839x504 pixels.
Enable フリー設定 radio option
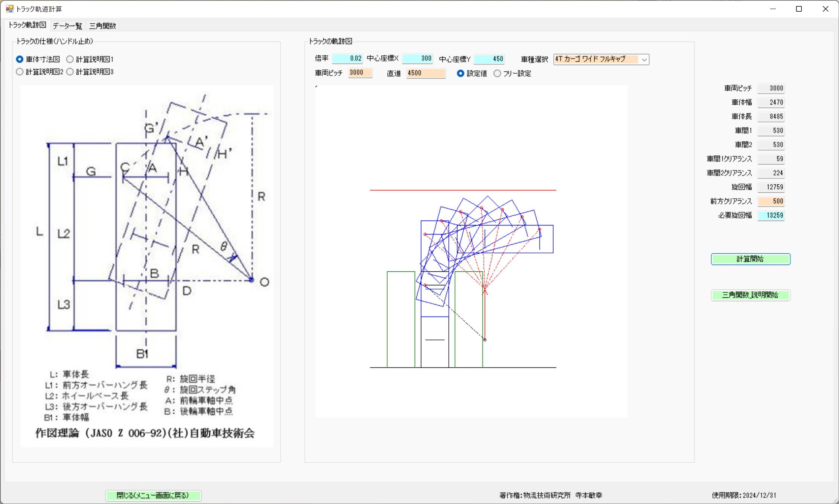click(498, 74)
